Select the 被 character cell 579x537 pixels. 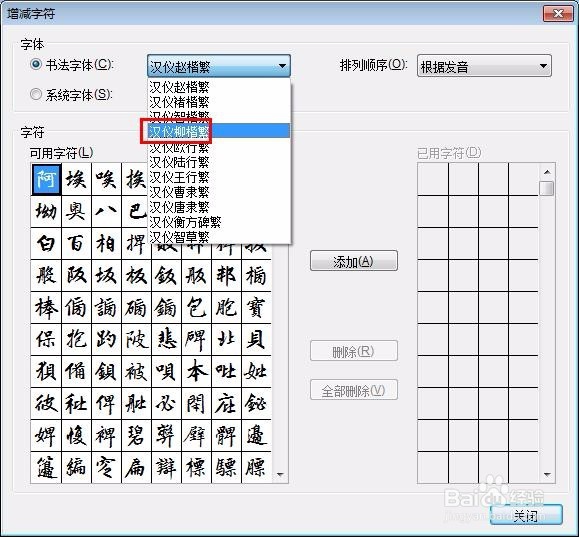click(136, 371)
